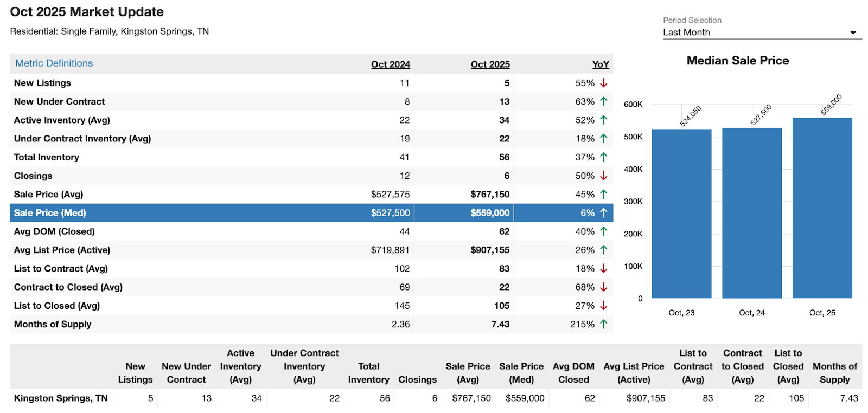This screenshot has height=413, width=868.
Task: Open the Metric Definitions link
Action: coord(54,63)
